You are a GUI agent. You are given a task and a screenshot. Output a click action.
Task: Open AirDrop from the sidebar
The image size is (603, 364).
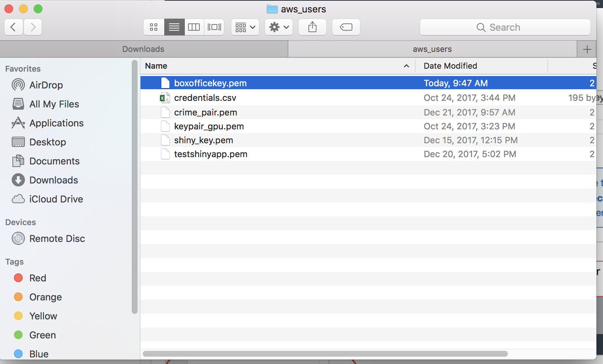point(46,85)
